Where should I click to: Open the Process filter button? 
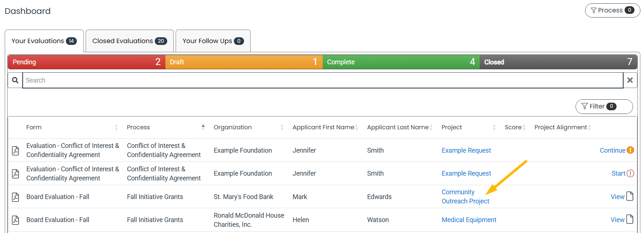[x=612, y=10]
